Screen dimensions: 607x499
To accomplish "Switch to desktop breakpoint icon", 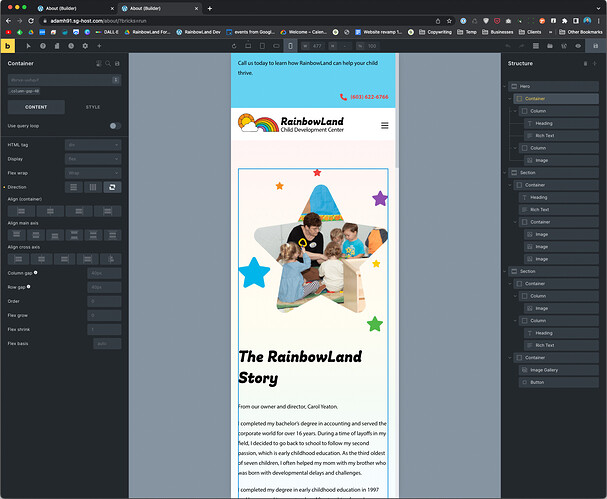I will pyautogui.click(x=248, y=46).
